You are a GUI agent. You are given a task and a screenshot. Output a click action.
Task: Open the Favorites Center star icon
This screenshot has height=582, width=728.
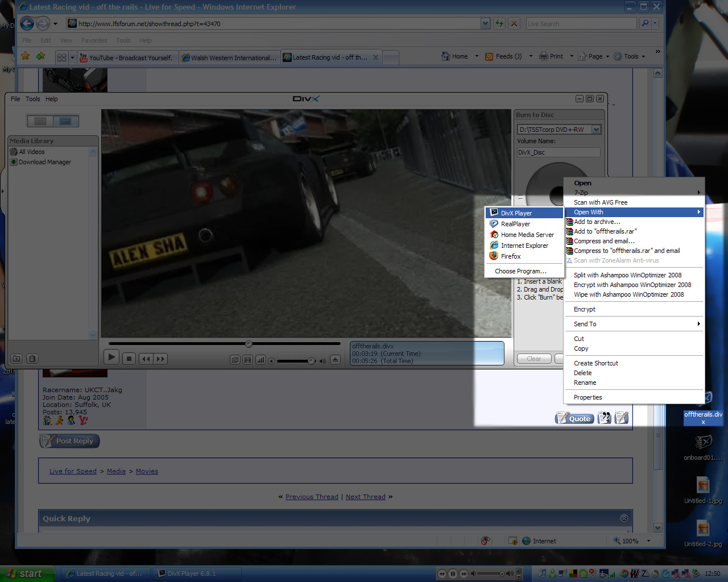click(25, 56)
